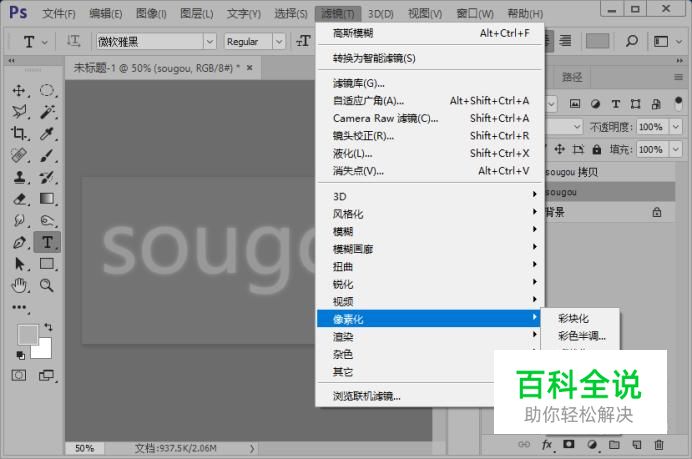Toggle text orientation in options bar
Viewport: 692px width, 459px height.
[x=73, y=41]
